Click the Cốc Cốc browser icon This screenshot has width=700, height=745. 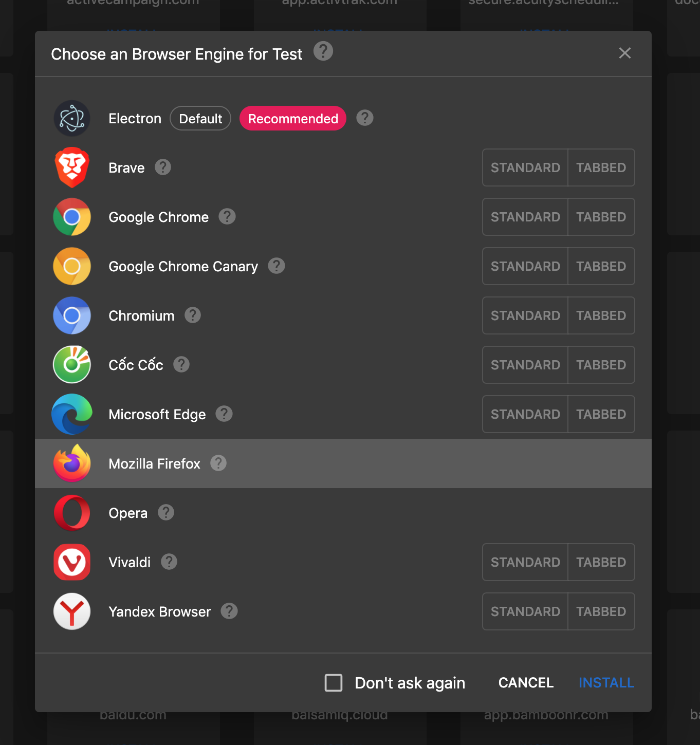pyautogui.click(x=72, y=365)
